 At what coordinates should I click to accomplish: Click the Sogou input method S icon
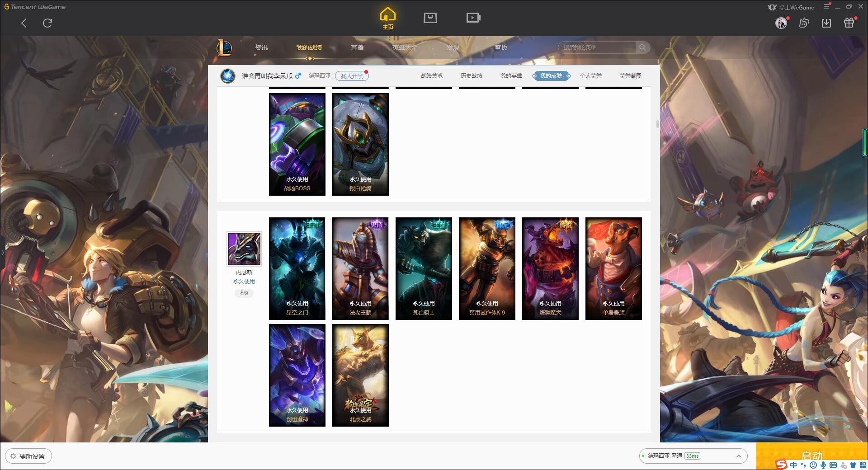pos(781,465)
